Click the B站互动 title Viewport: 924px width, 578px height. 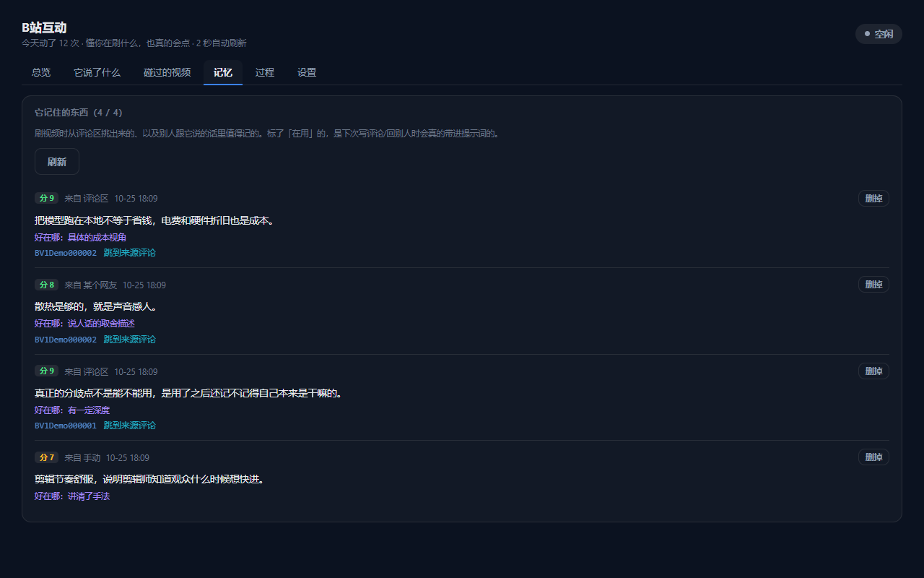pyautogui.click(x=44, y=27)
